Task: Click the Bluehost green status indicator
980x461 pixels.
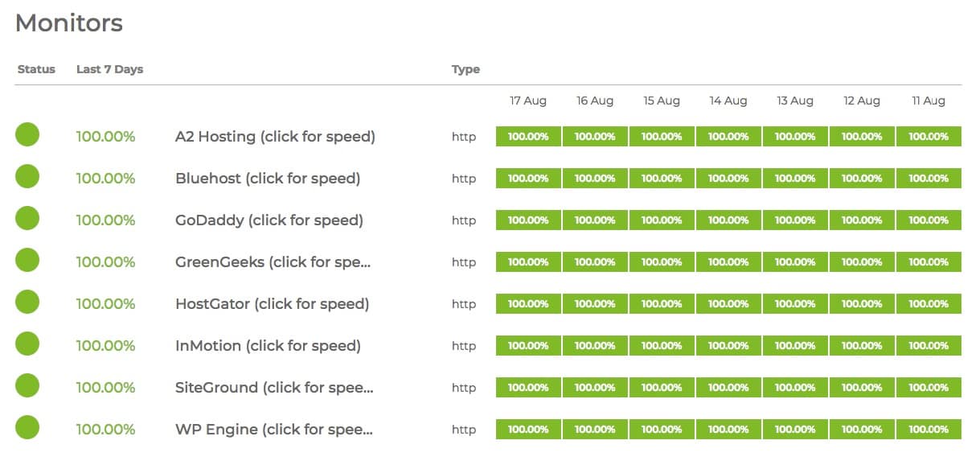Action: pyautogui.click(x=27, y=176)
